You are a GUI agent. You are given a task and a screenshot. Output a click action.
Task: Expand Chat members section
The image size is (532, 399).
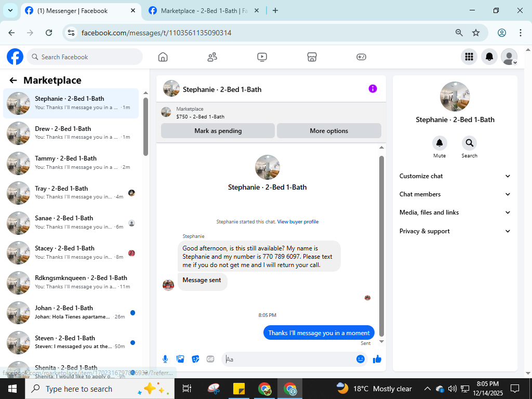(x=455, y=194)
